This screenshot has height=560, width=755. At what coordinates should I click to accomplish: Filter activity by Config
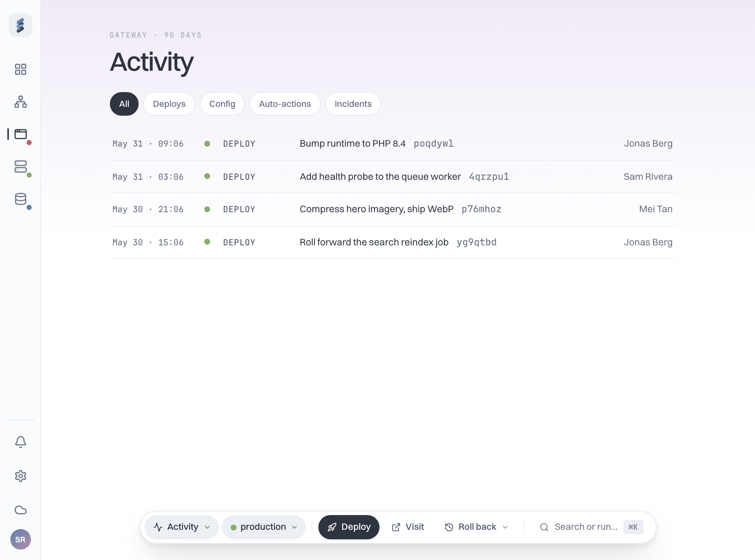click(222, 104)
